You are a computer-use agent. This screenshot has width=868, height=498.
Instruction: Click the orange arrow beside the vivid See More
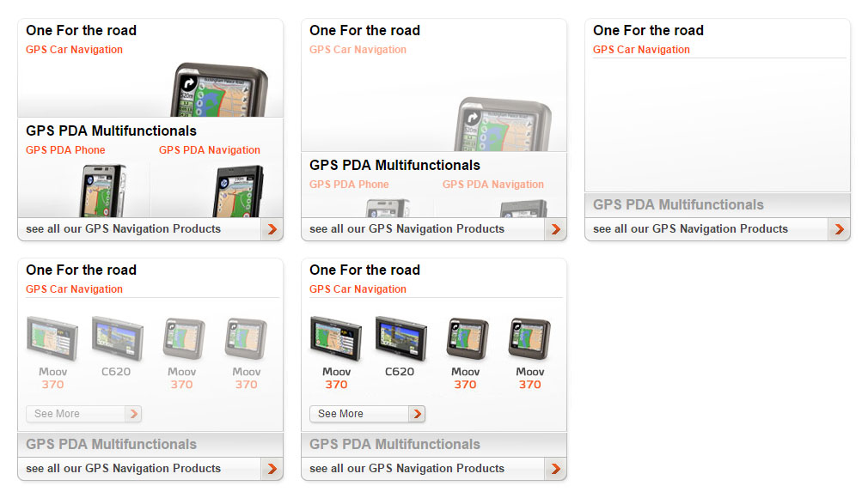pos(417,414)
